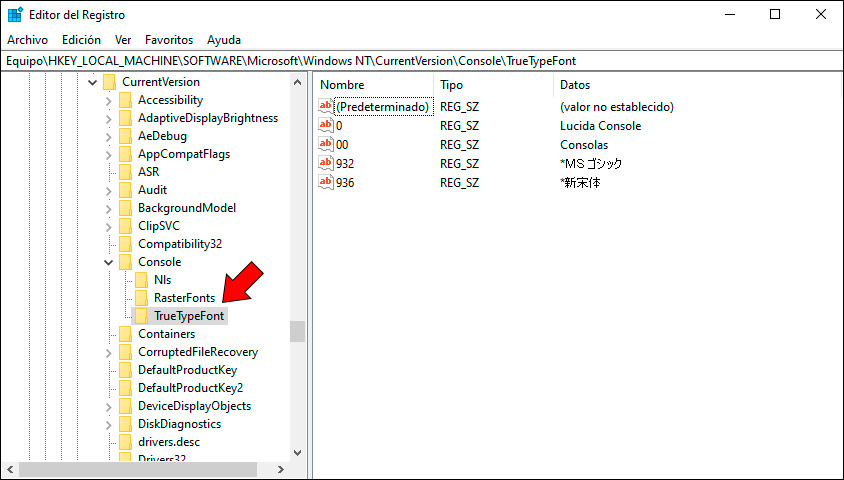844x480 pixels.
Task: Expand the AeDebug key
Action: pyautogui.click(x=108, y=137)
